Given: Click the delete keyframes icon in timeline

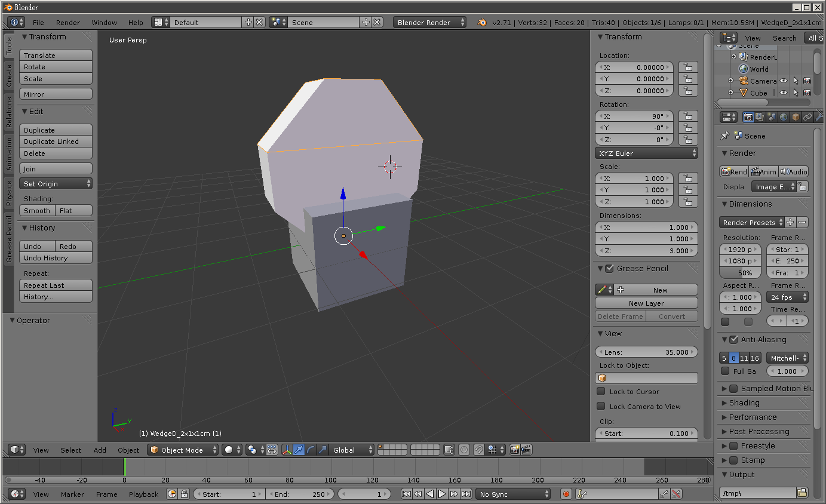Looking at the screenshot, I should tap(676, 494).
